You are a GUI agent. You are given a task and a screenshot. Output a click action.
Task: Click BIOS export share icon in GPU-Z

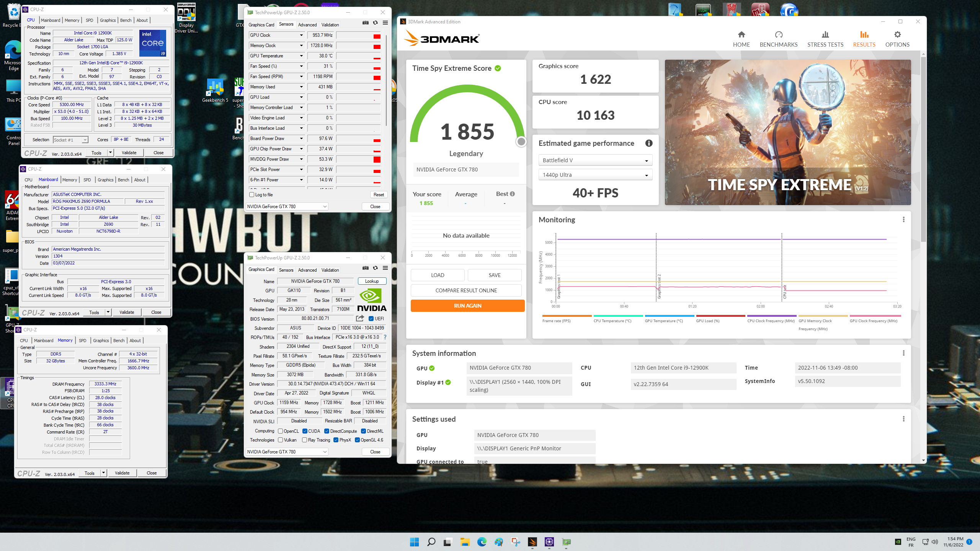coord(360,318)
